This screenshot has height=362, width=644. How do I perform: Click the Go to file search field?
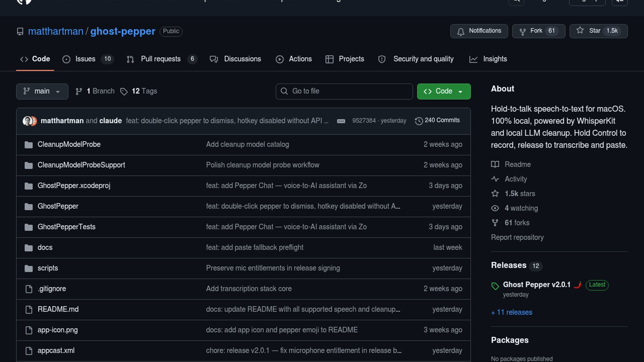(x=344, y=91)
